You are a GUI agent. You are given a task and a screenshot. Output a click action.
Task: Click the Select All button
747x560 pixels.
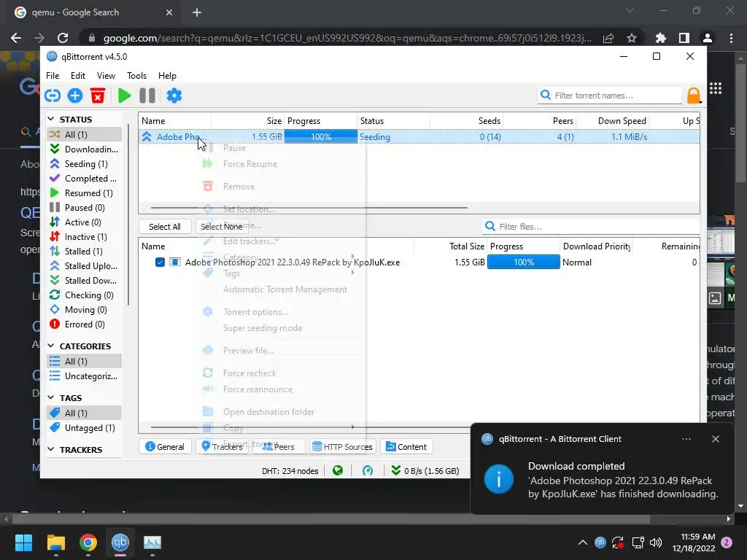pyautogui.click(x=165, y=227)
